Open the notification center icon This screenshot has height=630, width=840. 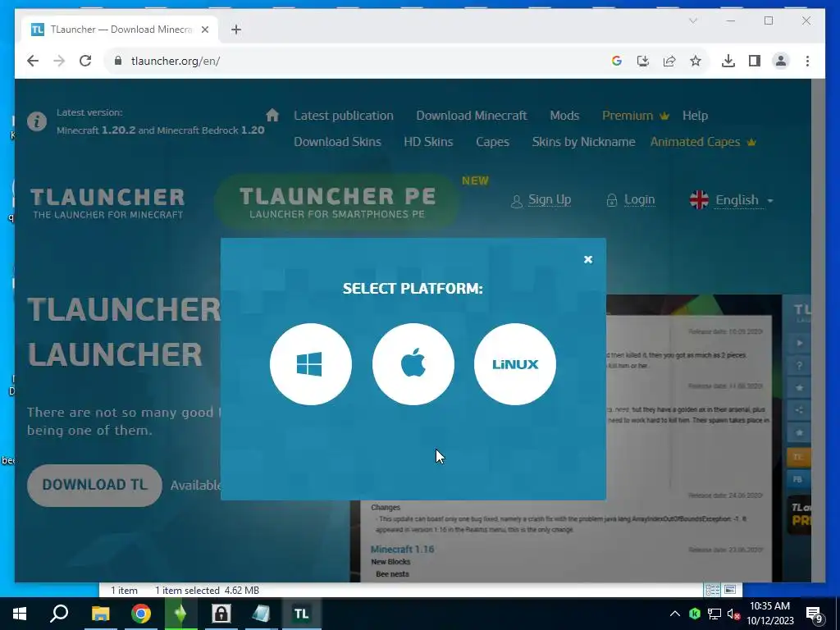pos(815,614)
